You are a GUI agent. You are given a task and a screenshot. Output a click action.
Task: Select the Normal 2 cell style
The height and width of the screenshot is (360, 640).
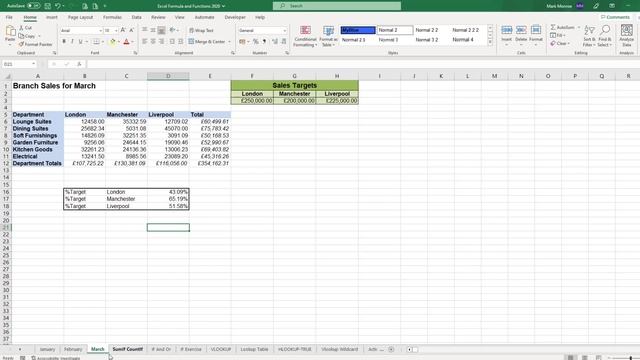click(x=395, y=30)
